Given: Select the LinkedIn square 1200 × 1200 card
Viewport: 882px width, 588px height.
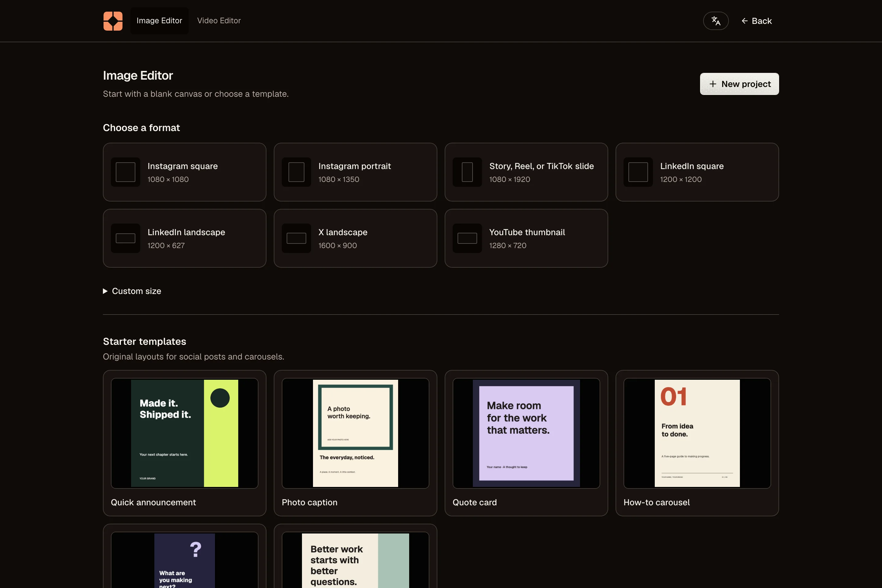Looking at the screenshot, I should (x=697, y=172).
